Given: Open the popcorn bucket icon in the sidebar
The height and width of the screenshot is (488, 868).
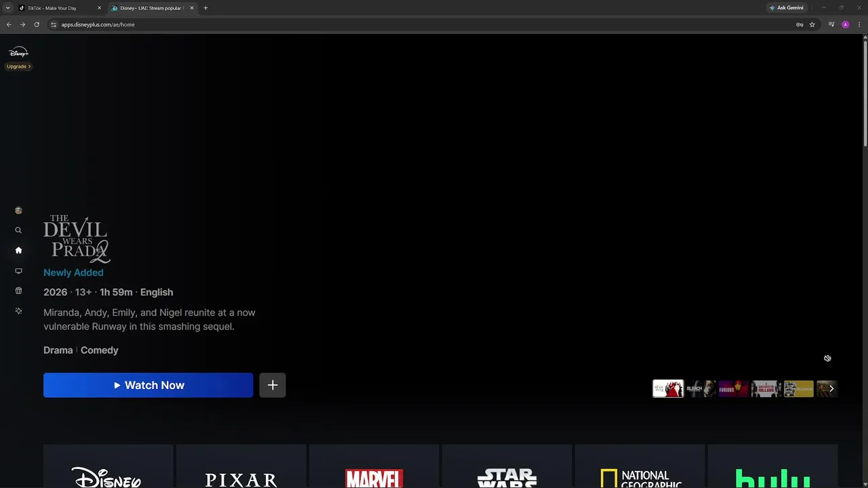Looking at the screenshot, I should tap(18, 291).
